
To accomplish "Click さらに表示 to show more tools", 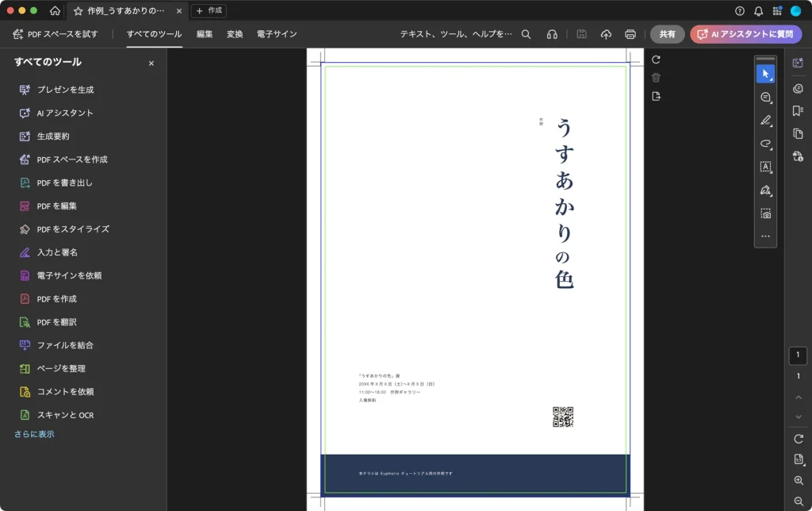I will point(34,434).
